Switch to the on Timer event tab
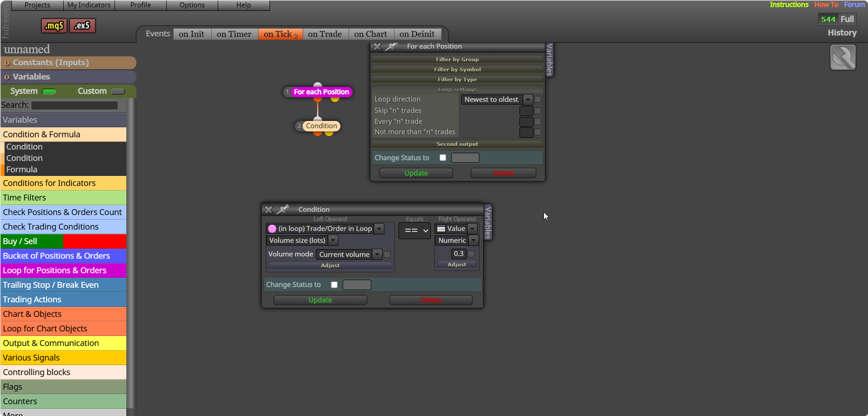 [234, 34]
